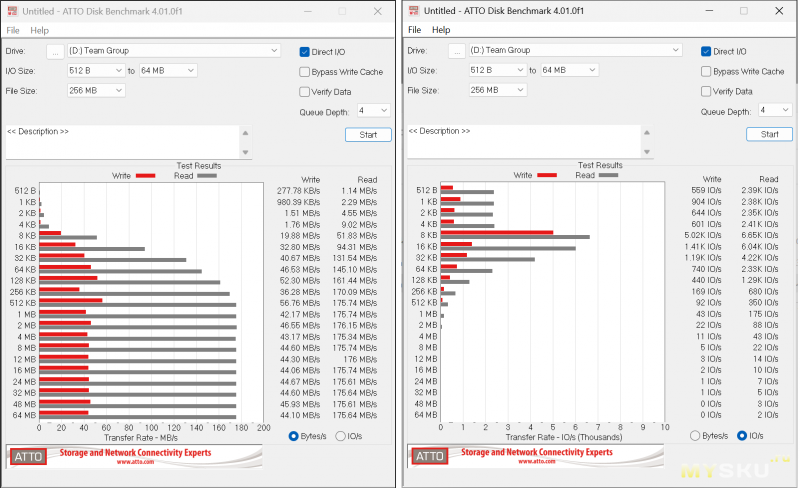
Task: Click the Description text field in left window
Action: [x=122, y=142]
